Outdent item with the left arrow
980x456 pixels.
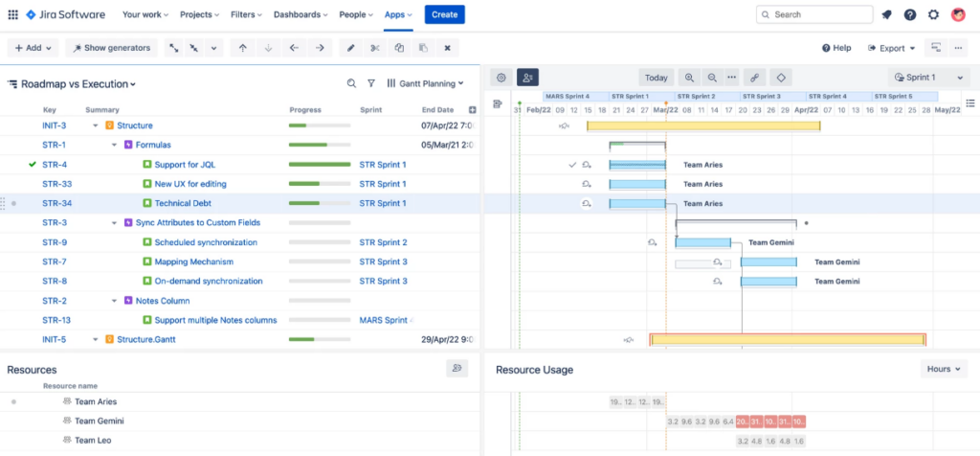point(295,48)
